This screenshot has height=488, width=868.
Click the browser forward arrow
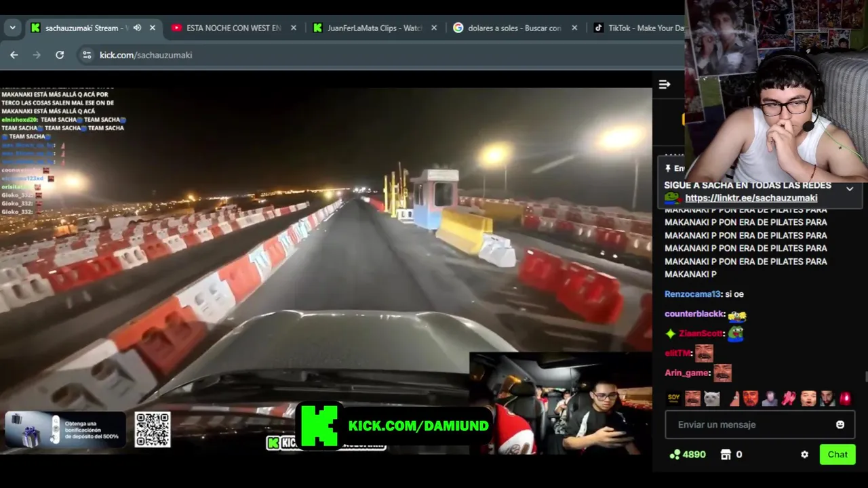tap(37, 55)
